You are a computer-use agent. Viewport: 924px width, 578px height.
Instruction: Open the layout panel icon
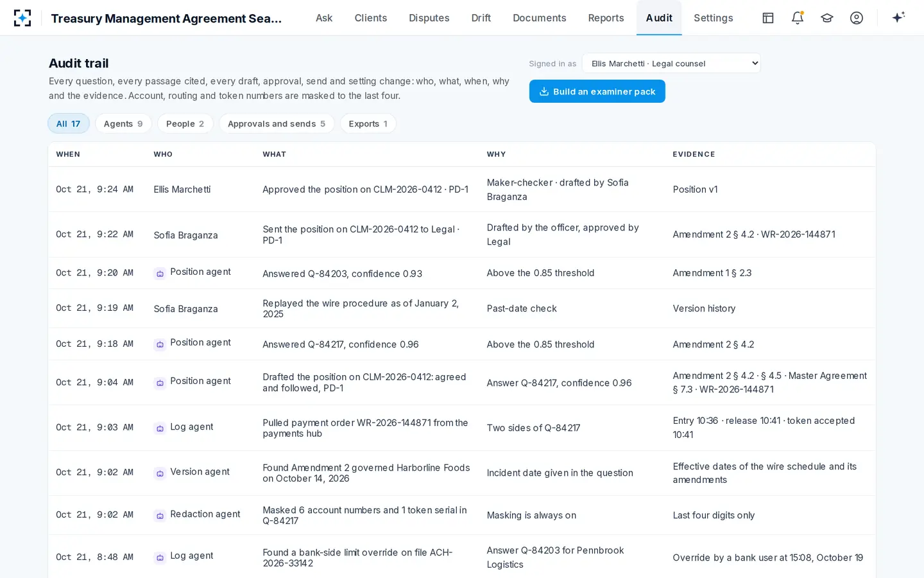768,18
